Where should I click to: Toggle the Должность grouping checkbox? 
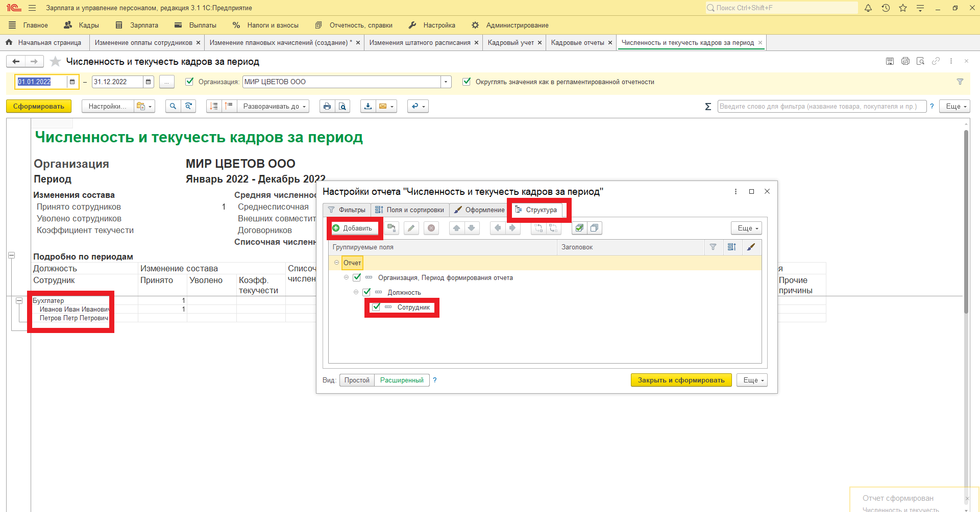[366, 292]
